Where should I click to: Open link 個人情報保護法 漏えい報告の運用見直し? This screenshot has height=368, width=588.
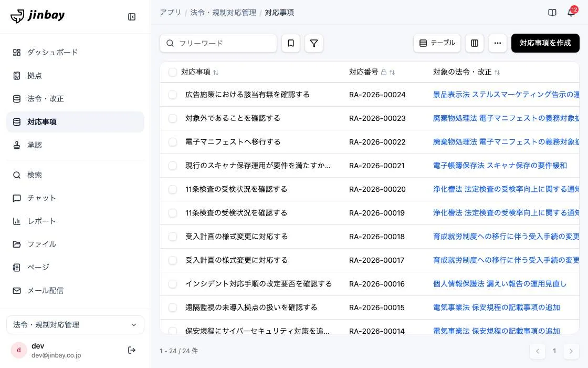pos(500,284)
